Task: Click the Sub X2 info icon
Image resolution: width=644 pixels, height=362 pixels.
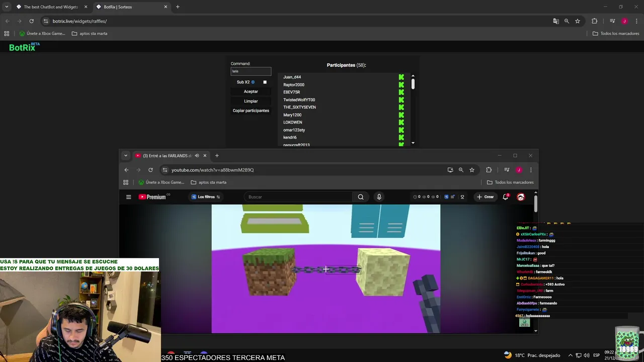Action: [253, 82]
